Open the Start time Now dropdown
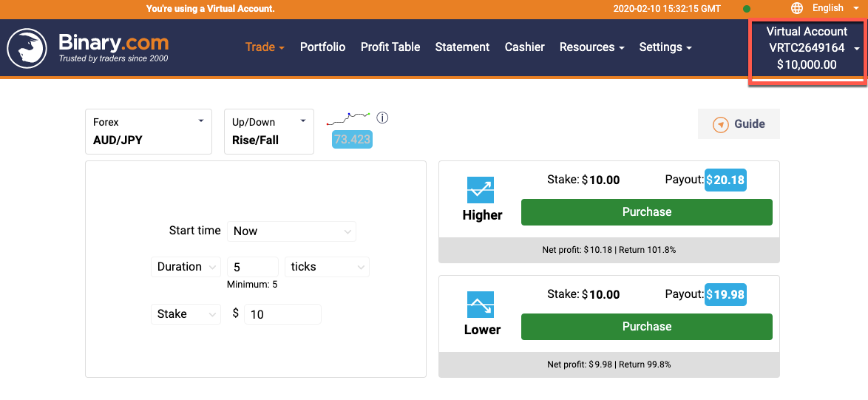The width and height of the screenshot is (868, 400). tap(291, 231)
